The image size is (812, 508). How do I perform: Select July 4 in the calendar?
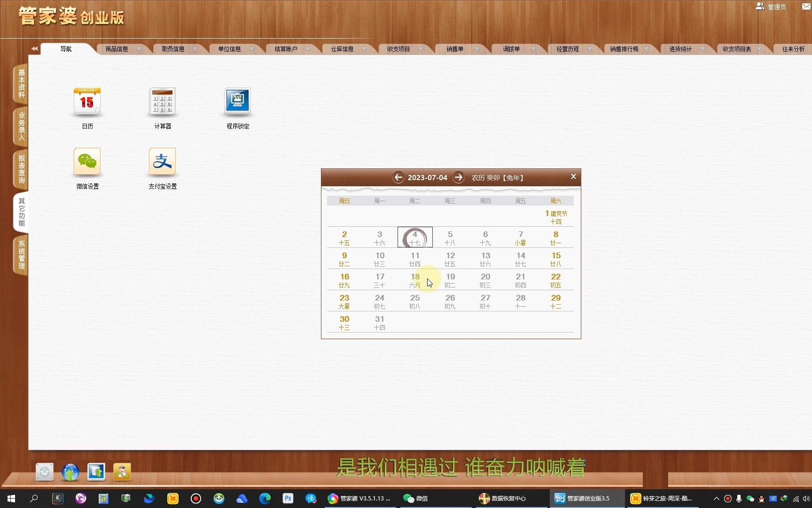tap(415, 238)
